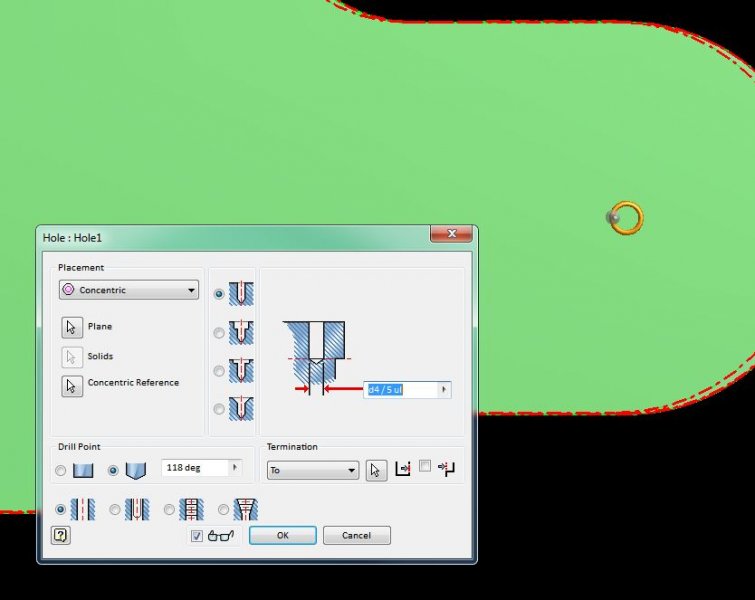Select the simple drilled hole type
This screenshot has height=600, width=755.
pyautogui.click(x=219, y=294)
